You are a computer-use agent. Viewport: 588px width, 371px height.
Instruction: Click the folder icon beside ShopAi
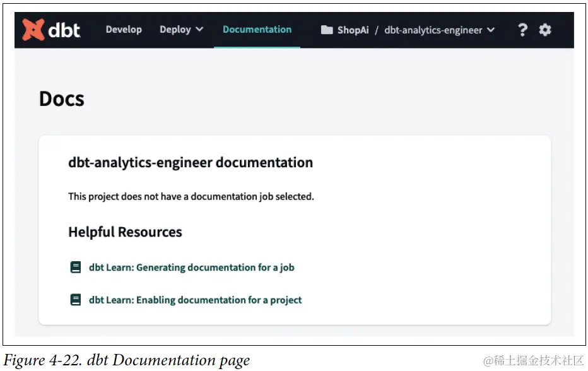tap(327, 30)
